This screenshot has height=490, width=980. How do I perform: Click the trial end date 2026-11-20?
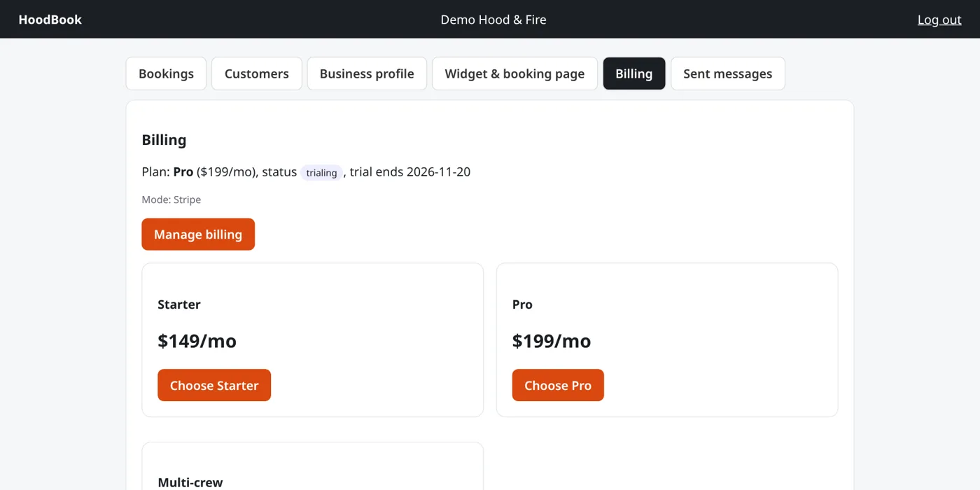tap(438, 172)
